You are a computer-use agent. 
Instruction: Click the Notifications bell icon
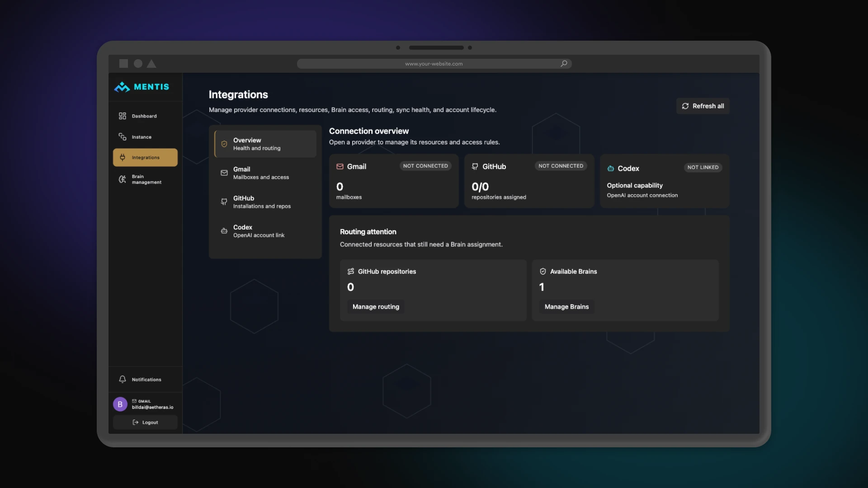(123, 380)
